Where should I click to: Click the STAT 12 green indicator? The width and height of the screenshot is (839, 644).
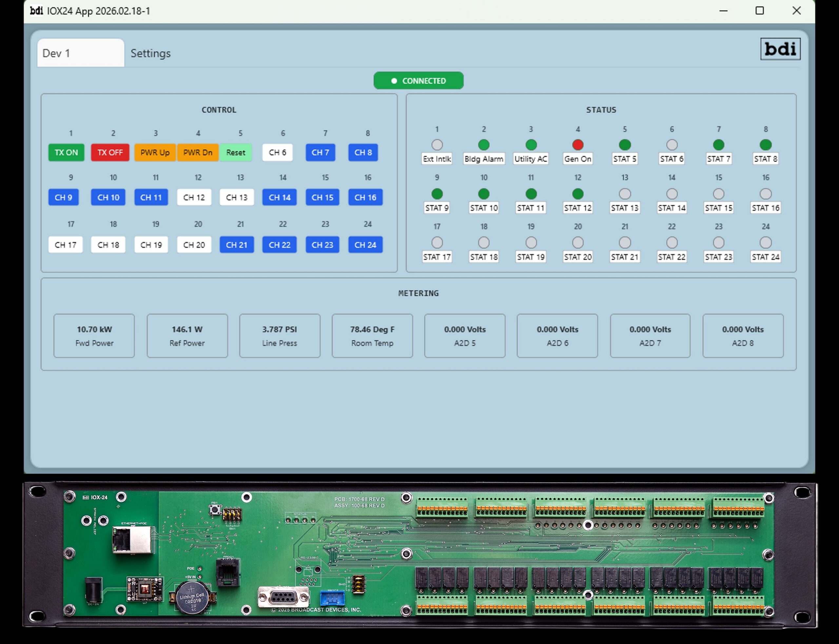(x=577, y=194)
